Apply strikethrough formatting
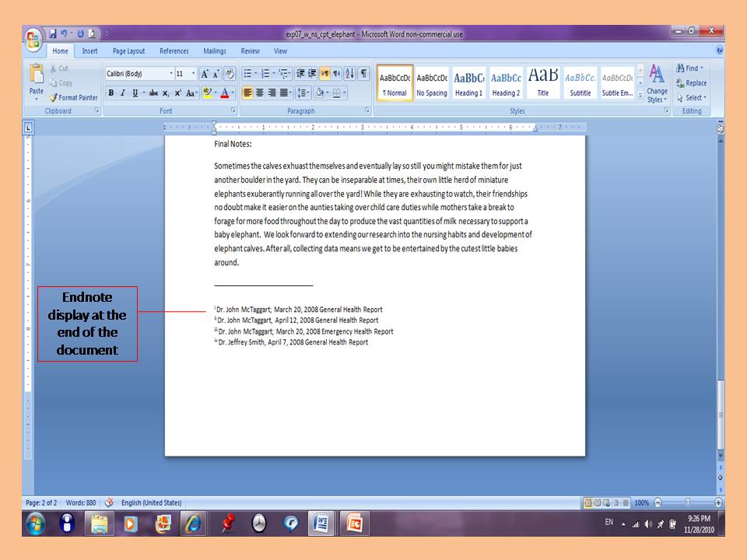The height and width of the screenshot is (560, 747). [153, 93]
